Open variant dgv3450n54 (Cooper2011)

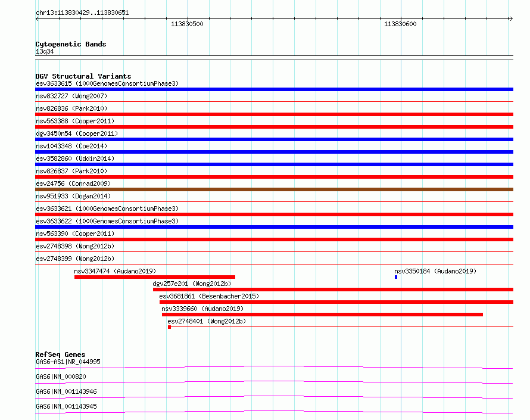(77, 133)
